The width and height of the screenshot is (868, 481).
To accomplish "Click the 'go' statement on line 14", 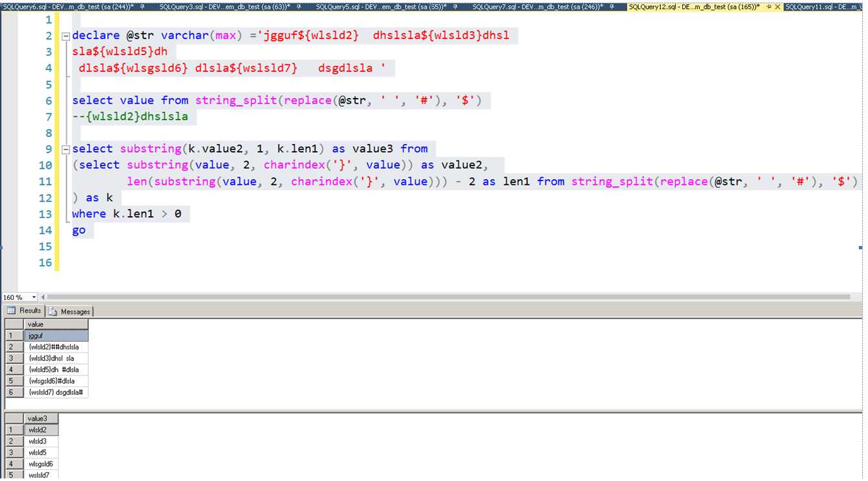I will point(79,230).
